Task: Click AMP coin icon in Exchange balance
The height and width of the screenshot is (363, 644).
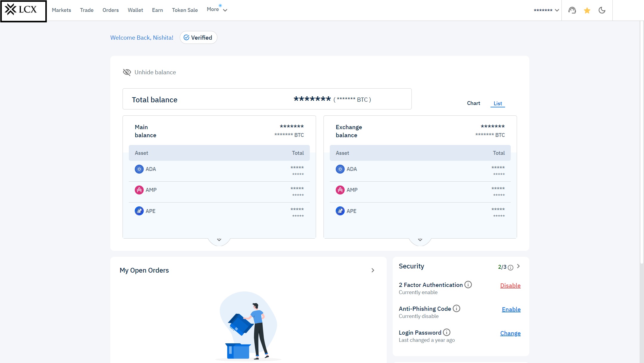Action: tap(340, 190)
